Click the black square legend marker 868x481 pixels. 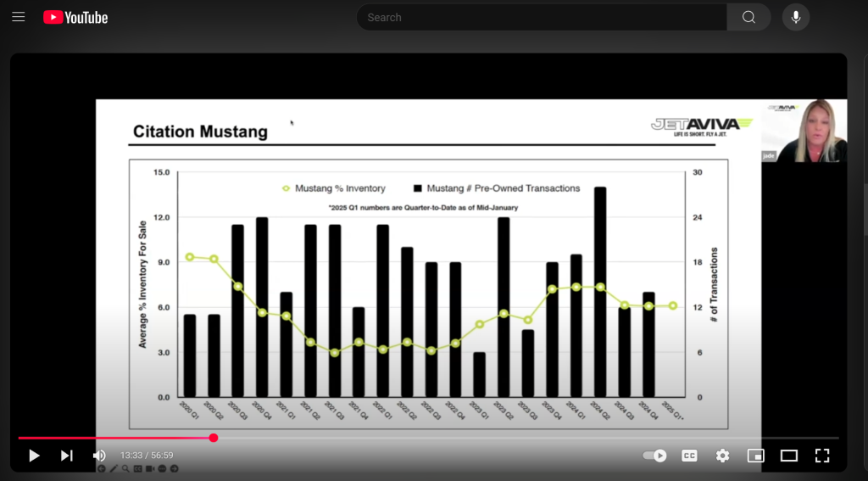(417, 188)
